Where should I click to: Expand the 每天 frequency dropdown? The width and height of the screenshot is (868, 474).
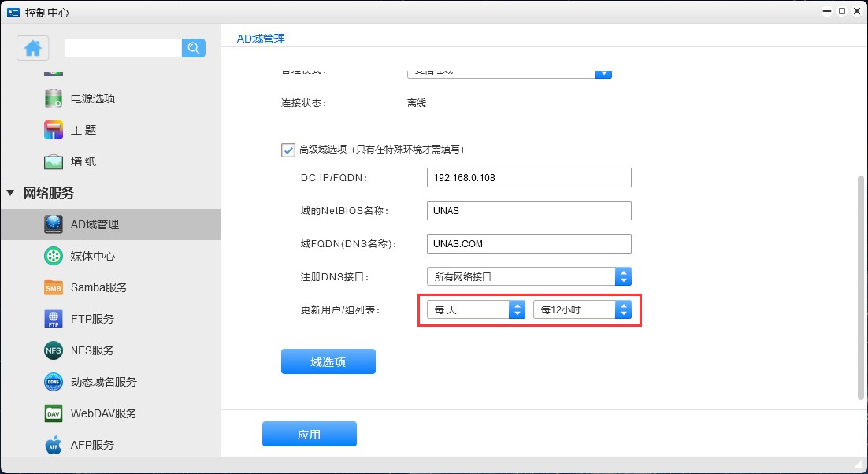476,309
